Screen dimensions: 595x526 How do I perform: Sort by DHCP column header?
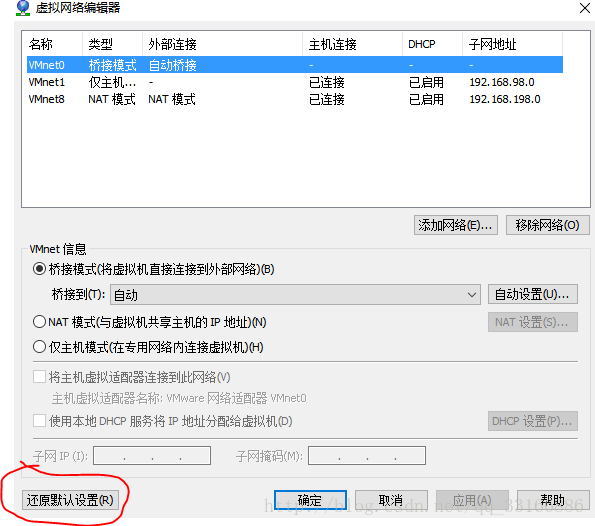pyautogui.click(x=432, y=44)
